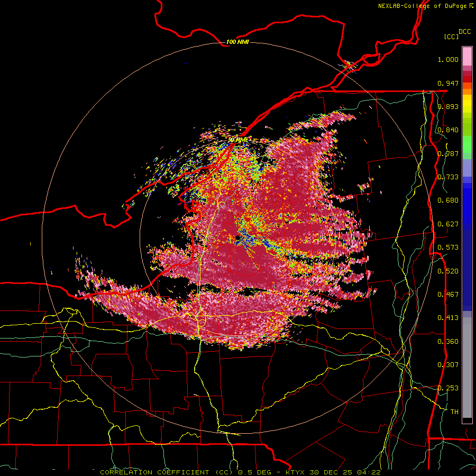Image resolution: width=476 pixels, height=476 pixels.
Task: Click the DCC product label above the scale
Action: [465, 32]
